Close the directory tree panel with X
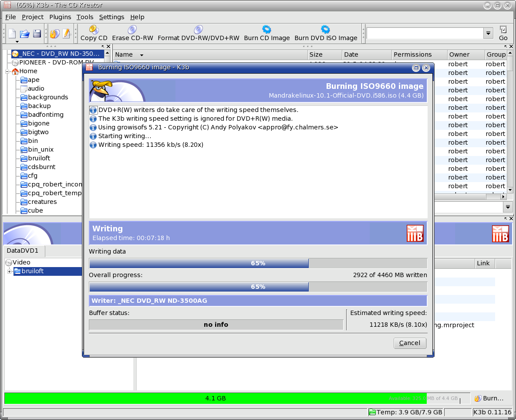The height and width of the screenshot is (420, 516). pos(108,47)
